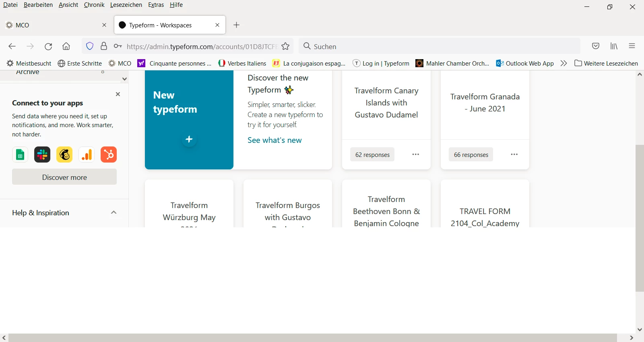The image size is (644, 342).
Task: Open Slack integration icon
Action: click(x=42, y=155)
